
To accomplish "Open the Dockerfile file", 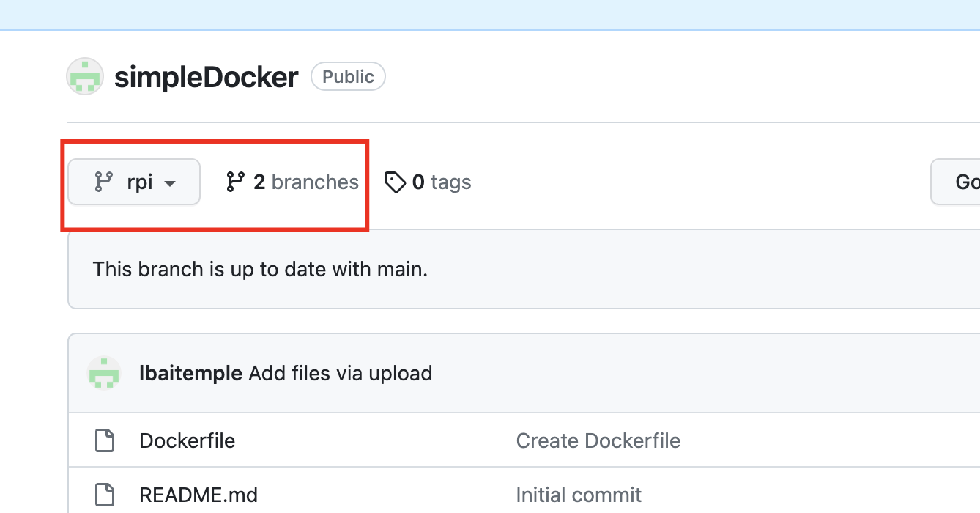I will coord(187,440).
